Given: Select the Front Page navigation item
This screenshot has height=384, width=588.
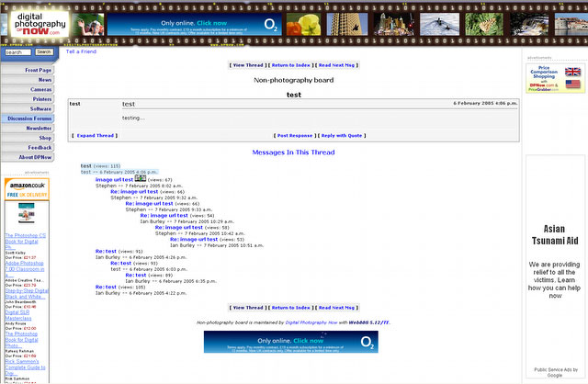Looking at the screenshot, I should (28, 70).
